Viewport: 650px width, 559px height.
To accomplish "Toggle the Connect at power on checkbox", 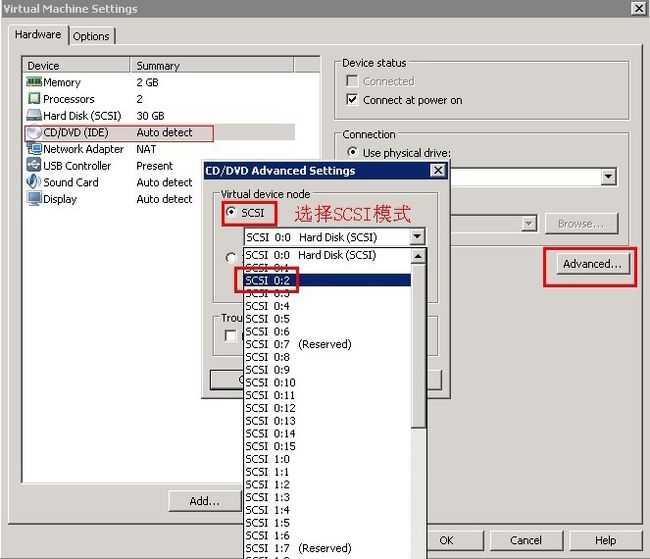I will tap(352, 100).
